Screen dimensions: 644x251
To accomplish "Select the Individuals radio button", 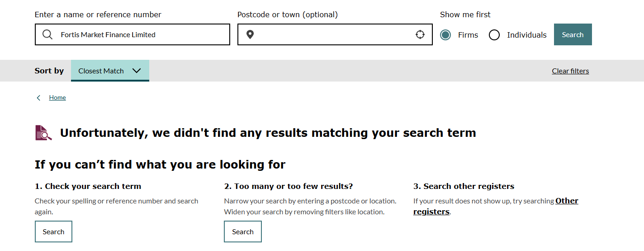I will pos(494,35).
